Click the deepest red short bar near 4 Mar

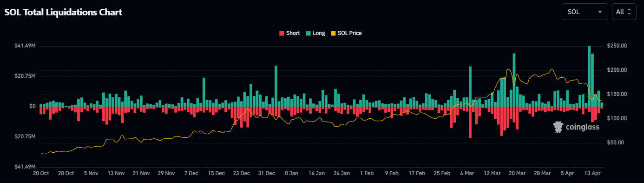click(470, 122)
